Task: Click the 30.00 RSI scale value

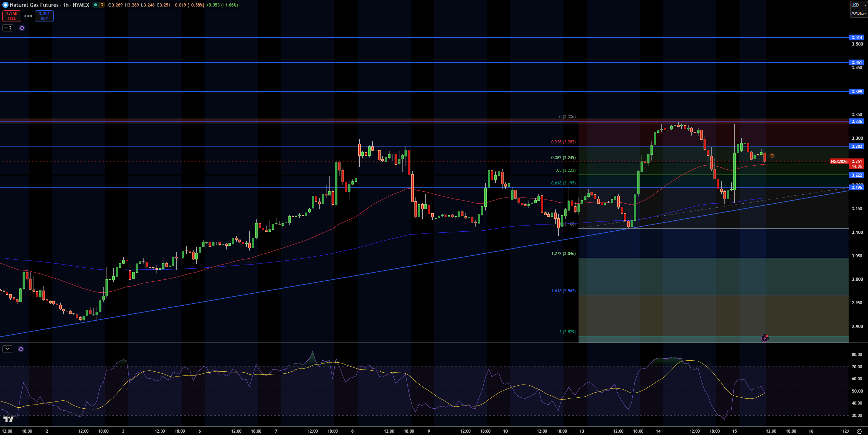Action: (x=857, y=415)
